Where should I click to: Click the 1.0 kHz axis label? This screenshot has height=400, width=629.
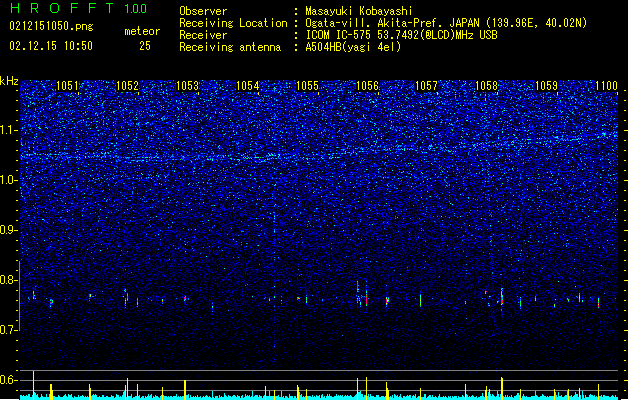coord(9,180)
